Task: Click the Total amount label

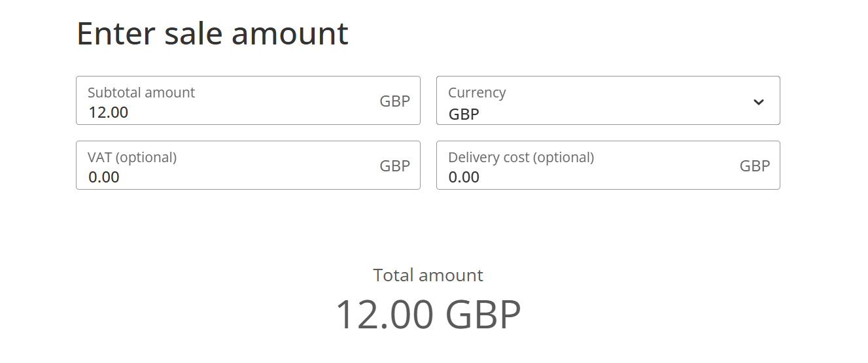Action: 428,275
